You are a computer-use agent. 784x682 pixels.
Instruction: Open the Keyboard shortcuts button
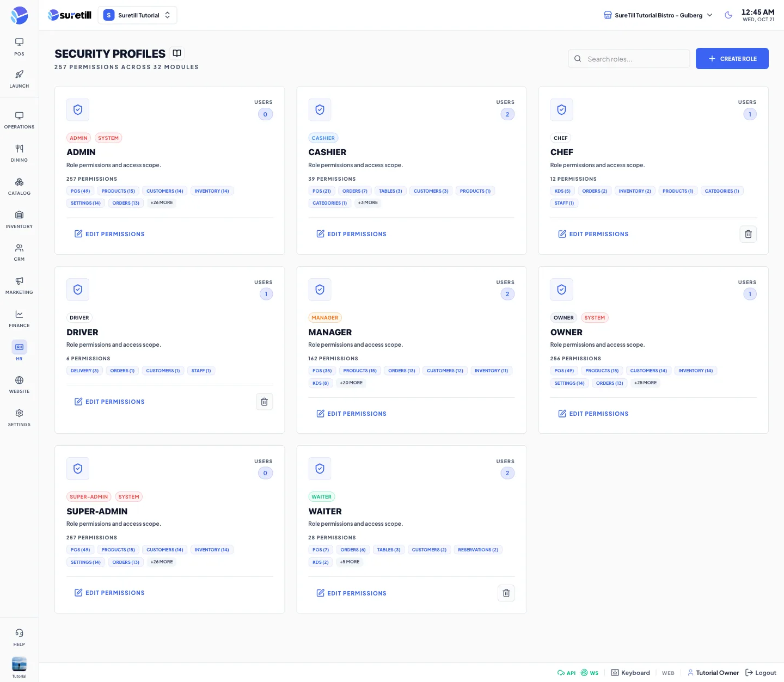630,673
